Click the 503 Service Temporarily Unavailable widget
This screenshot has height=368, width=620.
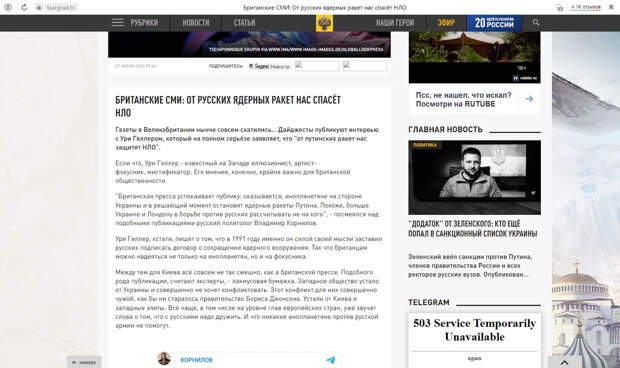pyautogui.click(x=474, y=340)
